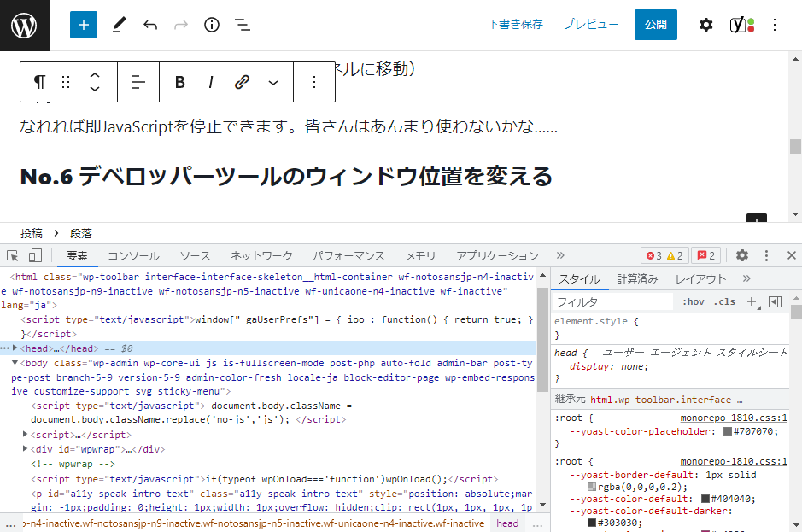
Task: Select the スタイル styles tab
Action: pyautogui.click(x=579, y=278)
